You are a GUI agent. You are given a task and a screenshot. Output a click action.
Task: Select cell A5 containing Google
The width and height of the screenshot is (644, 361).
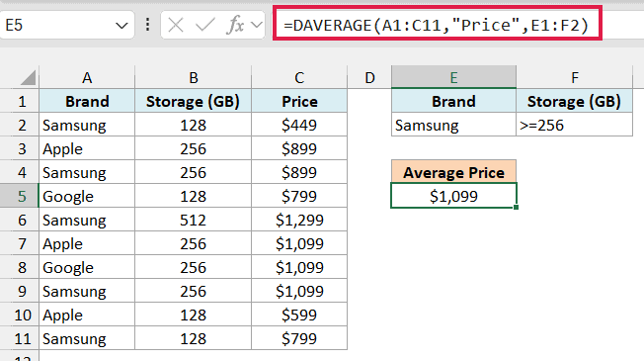(87, 196)
